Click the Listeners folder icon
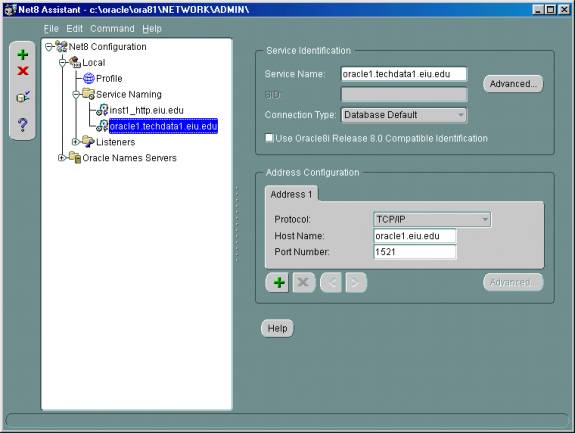This screenshot has width=575, height=433. click(x=88, y=142)
